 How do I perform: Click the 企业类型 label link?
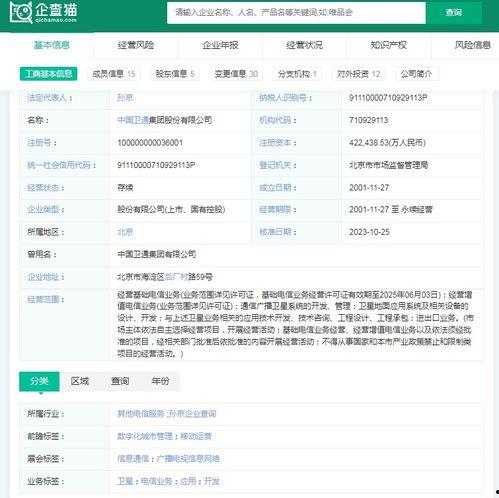43,210
